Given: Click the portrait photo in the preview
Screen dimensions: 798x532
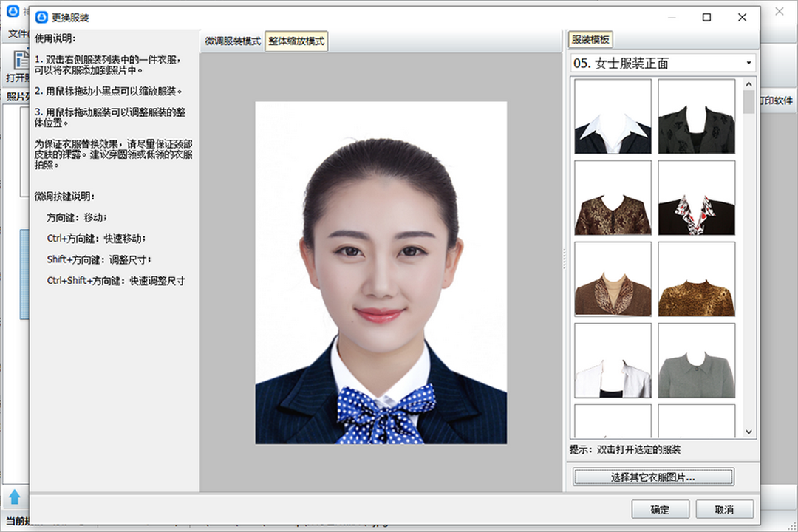Looking at the screenshot, I should click(381, 272).
